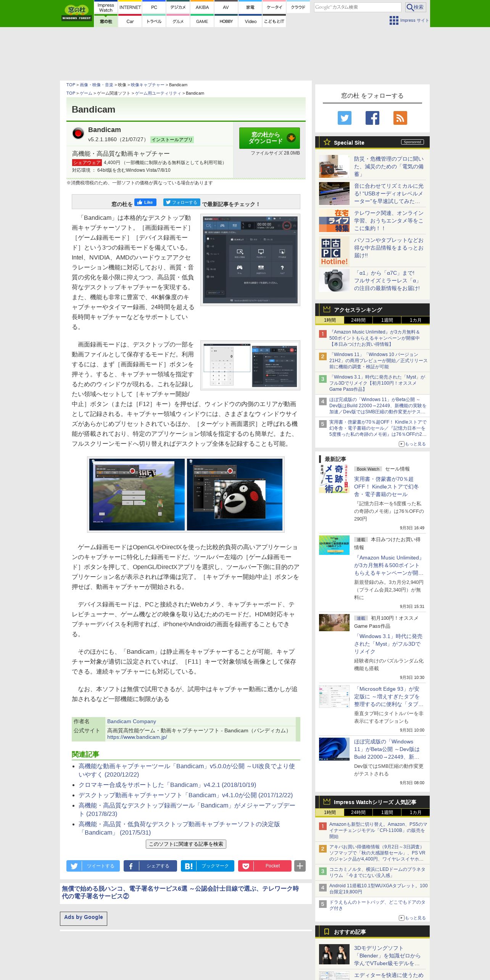Viewport: 490px width, 980px height.
Task: Select 24時間 tab in Impress Watch人気記事
Action: (358, 812)
